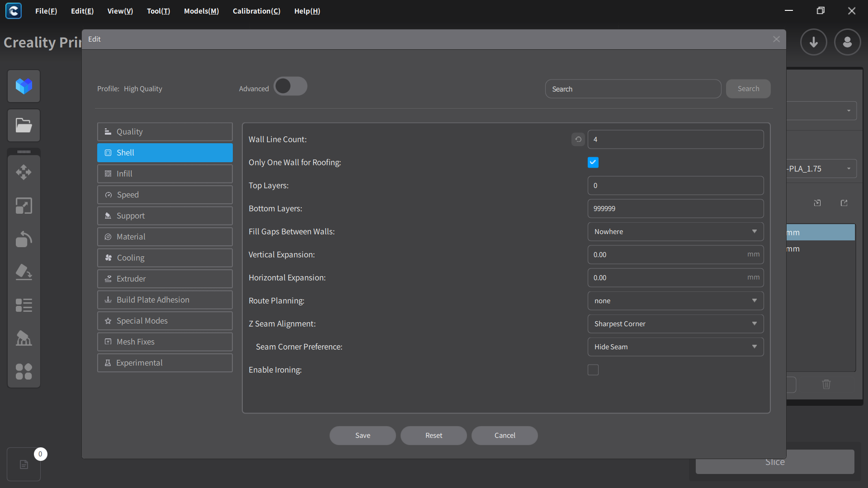Click the Horizontal Expansion input field

point(675,277)
